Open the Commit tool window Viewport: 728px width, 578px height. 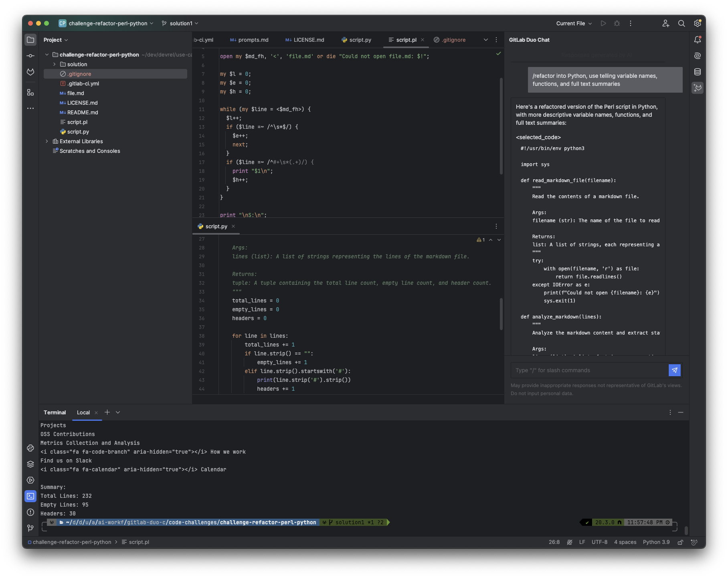click(x=30, y=56)
